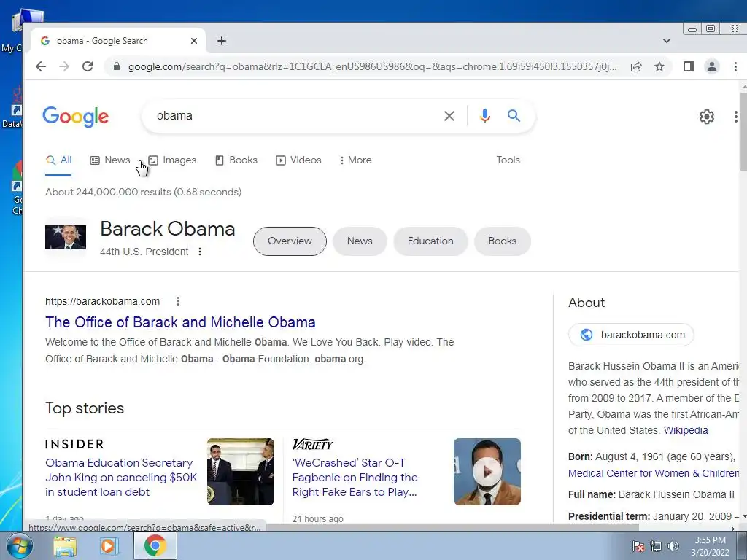The height and width of the screenshot is (560, 747).
Task: Click the Chrome taskbar icon
Action: tap(155, 546)
